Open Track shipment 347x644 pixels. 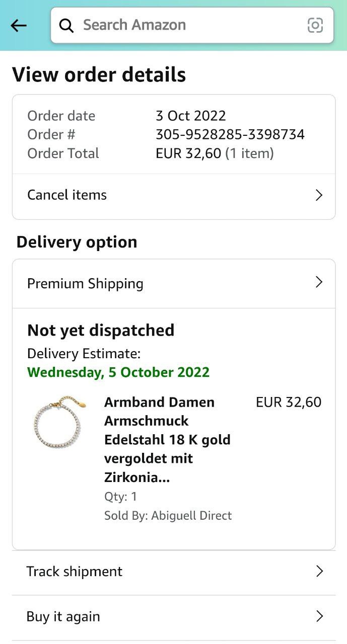(174, 572)
